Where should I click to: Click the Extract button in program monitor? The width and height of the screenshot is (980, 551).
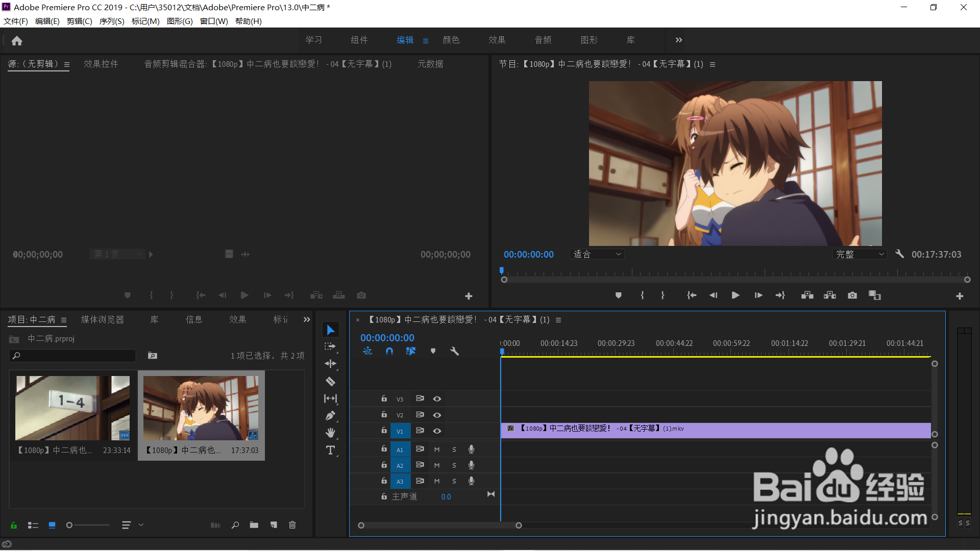(x=829, y=295)
